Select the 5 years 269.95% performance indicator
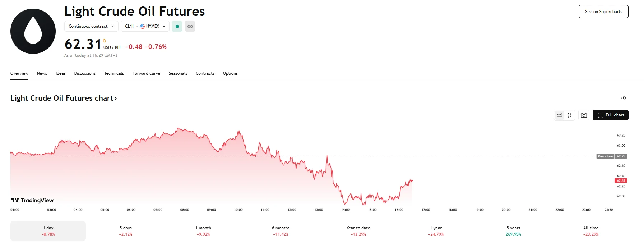This screenshot has width=644, height=247. click(x=513, y=230)
